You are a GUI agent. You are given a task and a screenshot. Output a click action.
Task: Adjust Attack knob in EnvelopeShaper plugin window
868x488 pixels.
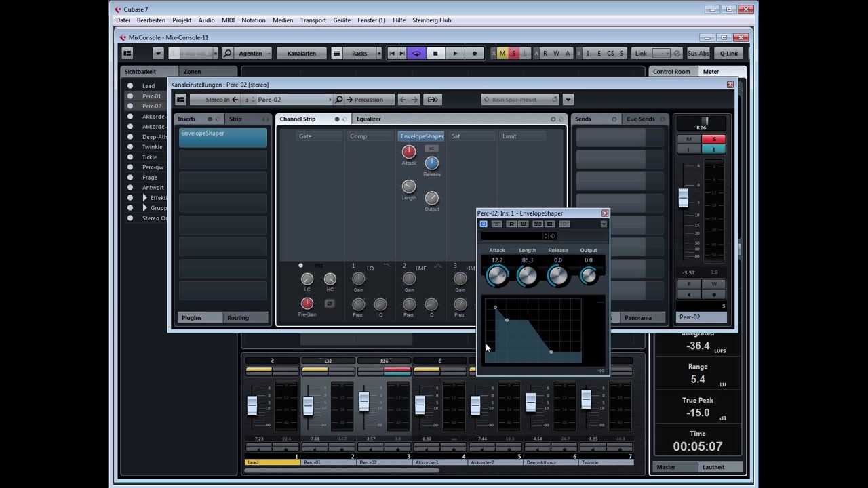[497, 275]
